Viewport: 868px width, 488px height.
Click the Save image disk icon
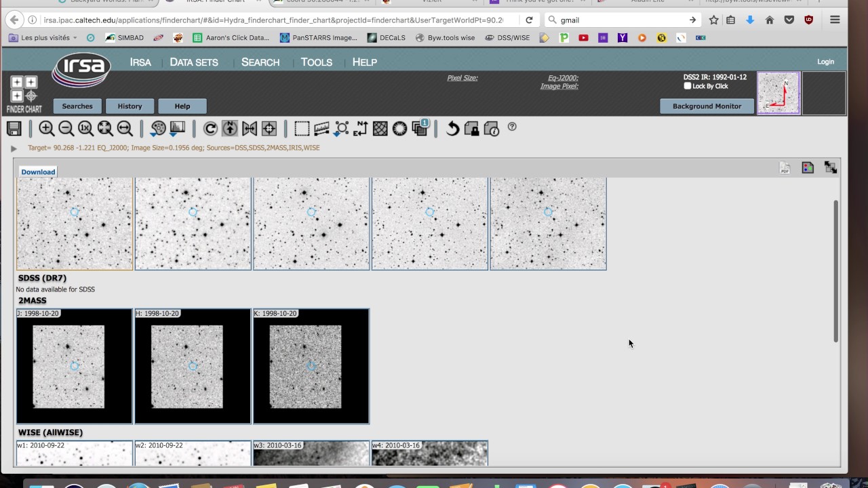tap(14, 128)
